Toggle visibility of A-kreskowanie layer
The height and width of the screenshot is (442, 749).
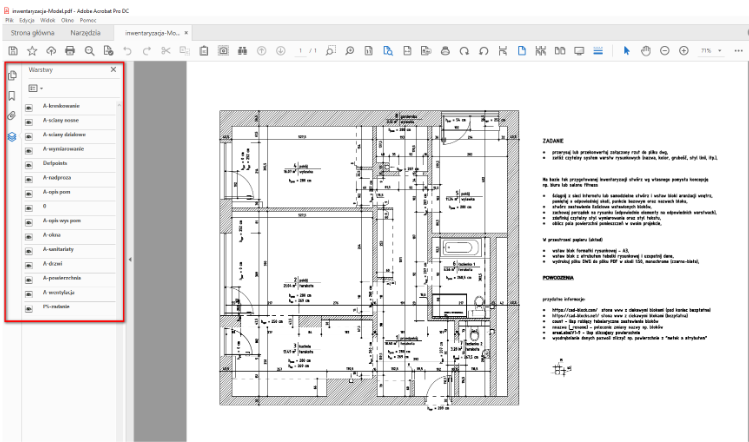click(x=30, y=106)
